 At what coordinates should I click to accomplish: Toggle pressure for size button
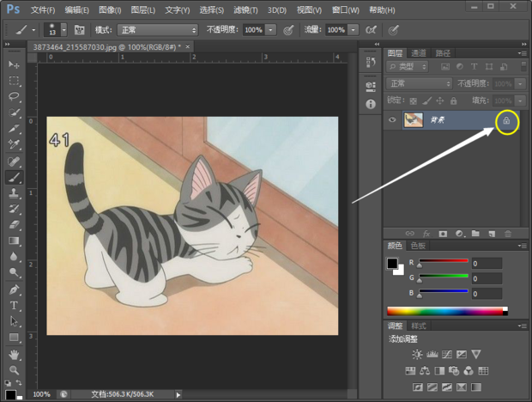pos(393,30)
